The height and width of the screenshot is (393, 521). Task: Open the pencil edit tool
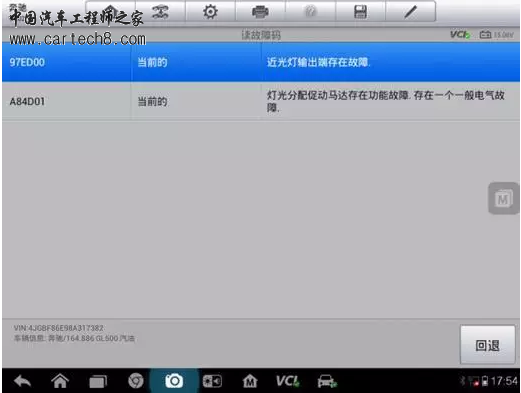point(411,12)
